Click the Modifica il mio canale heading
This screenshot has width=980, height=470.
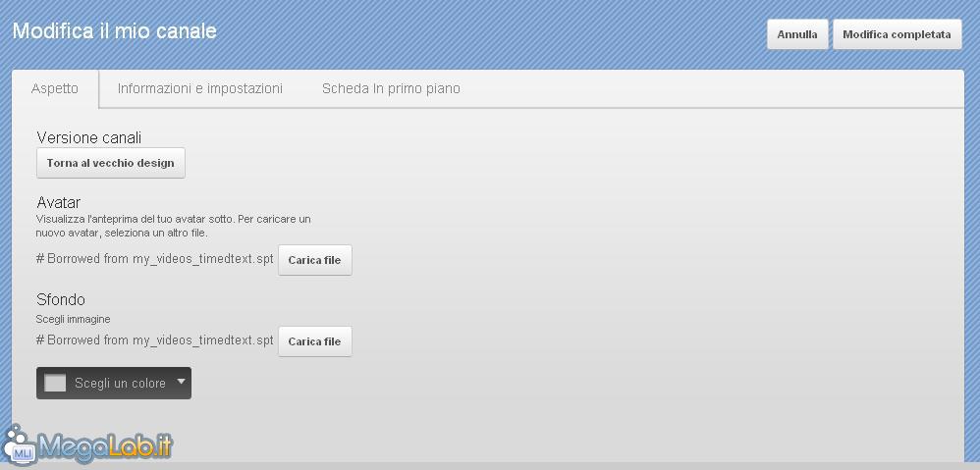point(114,31)
